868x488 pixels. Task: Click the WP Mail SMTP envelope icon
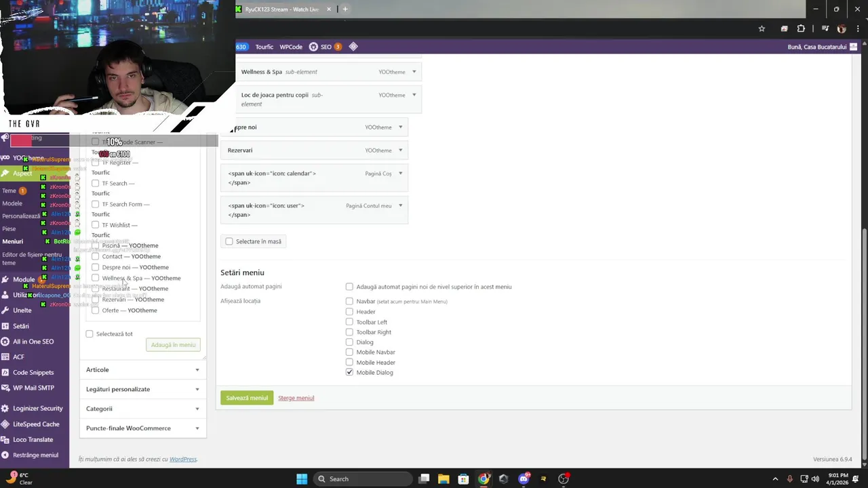tap(5, 388)
